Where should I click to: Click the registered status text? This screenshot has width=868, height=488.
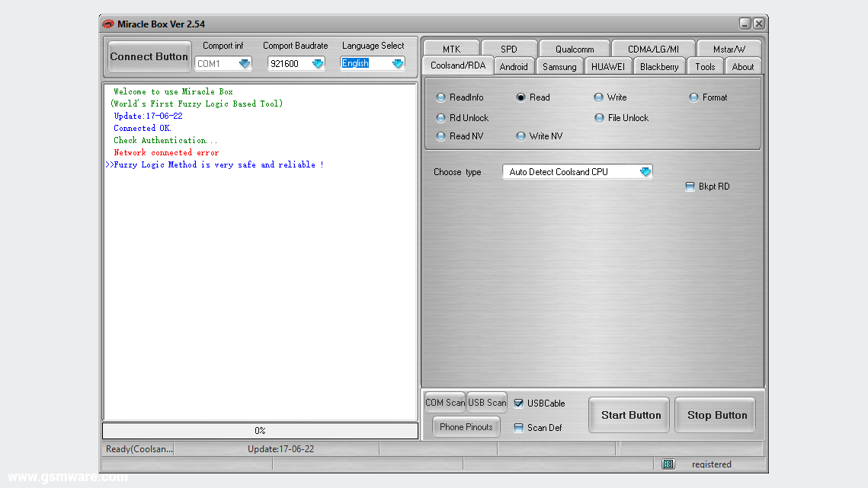coord(711,464)
